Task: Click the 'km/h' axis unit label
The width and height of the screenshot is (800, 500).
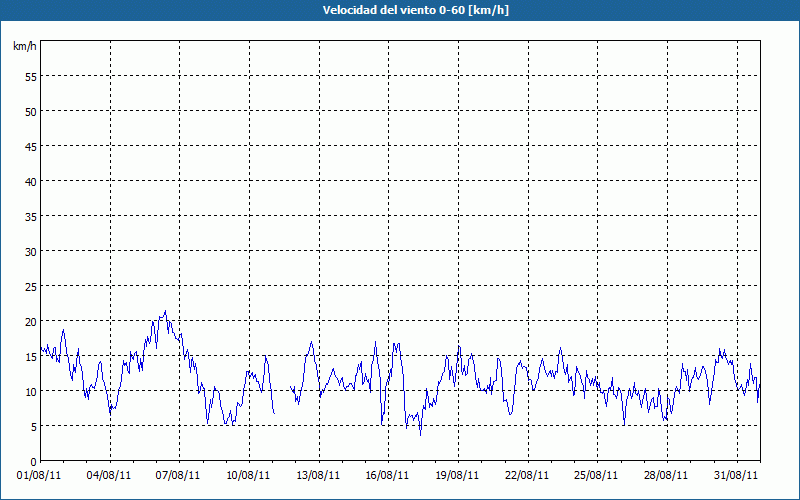Action: point(25,46)
